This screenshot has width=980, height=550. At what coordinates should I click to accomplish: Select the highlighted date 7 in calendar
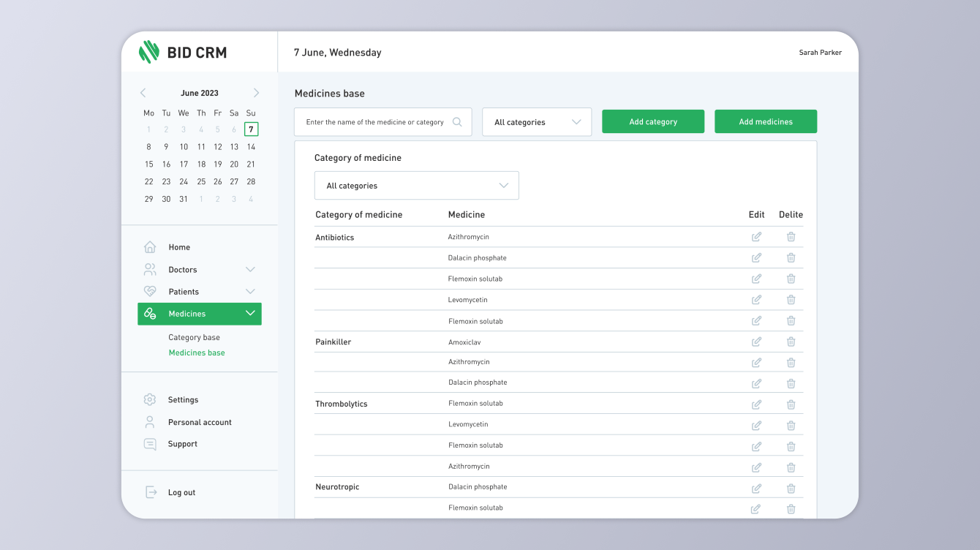(x=251, y=129)
